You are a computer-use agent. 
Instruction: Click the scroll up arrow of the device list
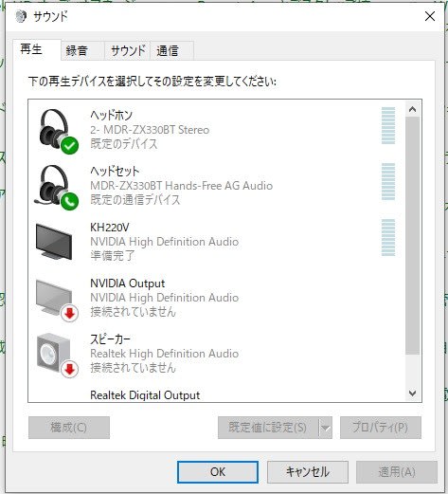[x=412, y=109]
